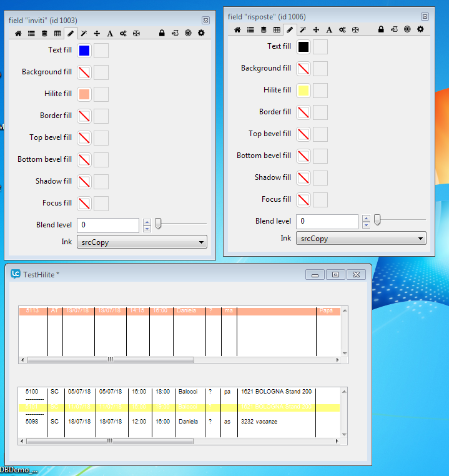Image resolution: width=449 pixels, height=476 pixels.
Task: Select row 5100 in the lower field
Action: 179,392
